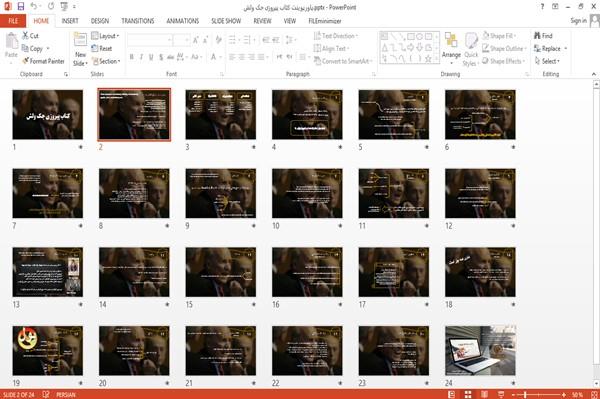Viewport: 600px width, 399px height.
Task: Click the Redo icon in title bar
Action: [51, 7]
